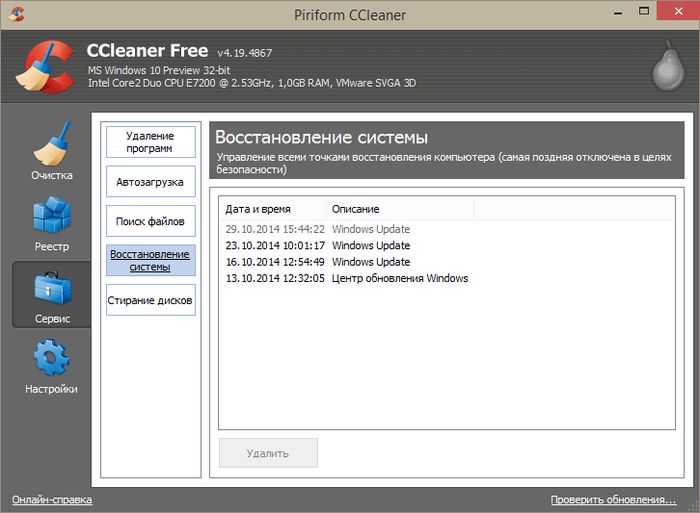Open the Онлайн-справка link

pos(52,500)
